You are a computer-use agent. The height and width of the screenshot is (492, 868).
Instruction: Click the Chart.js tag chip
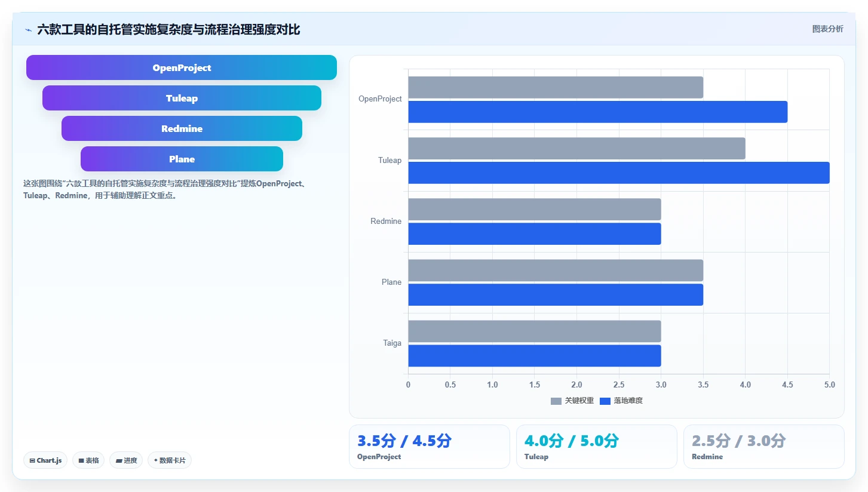(45, 460)
